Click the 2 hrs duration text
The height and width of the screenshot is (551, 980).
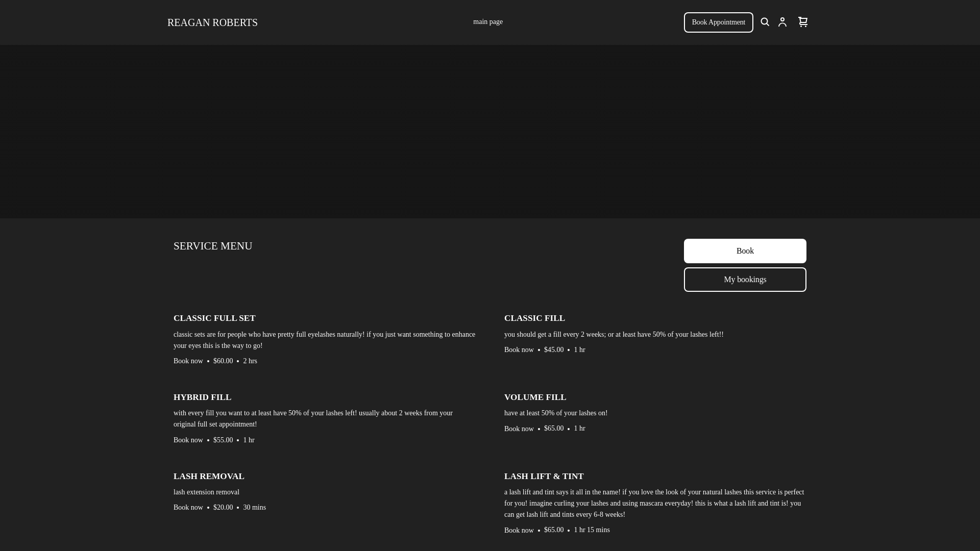250,361
